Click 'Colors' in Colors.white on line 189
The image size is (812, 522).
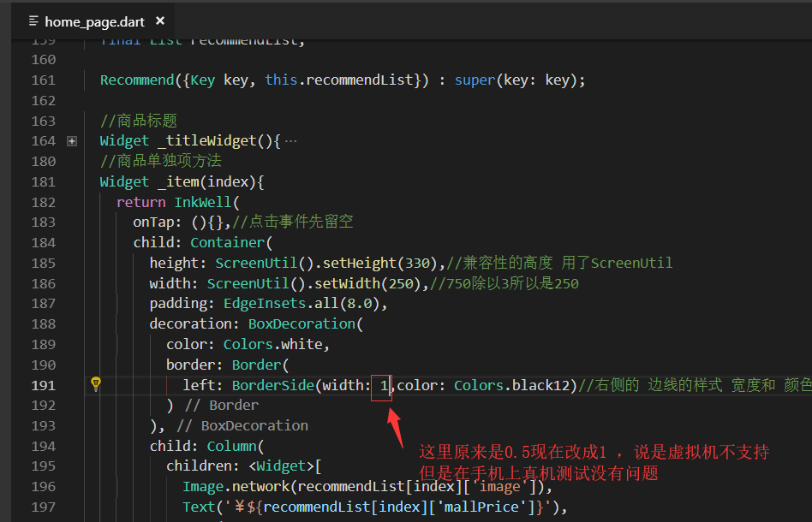pyautogui.click(x=248, y=345)
